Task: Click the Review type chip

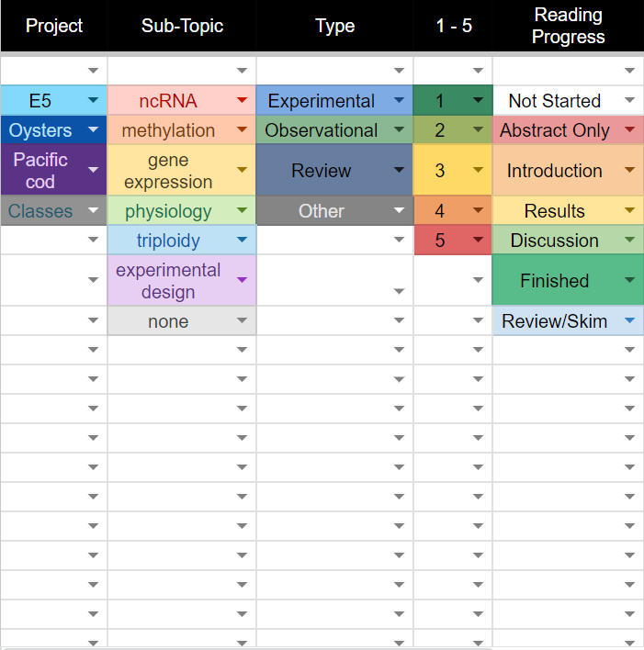Action: point(321,171)
